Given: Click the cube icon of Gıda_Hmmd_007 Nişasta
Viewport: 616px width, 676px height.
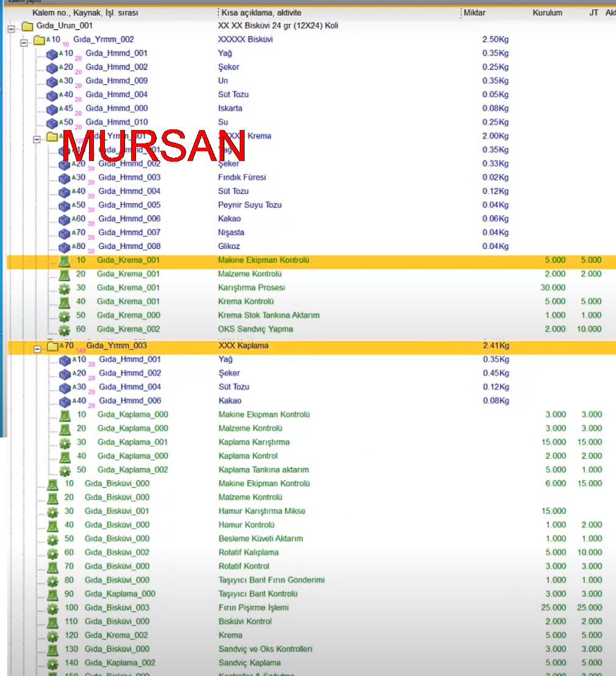Looking at the screenshot, I should 65,233.
